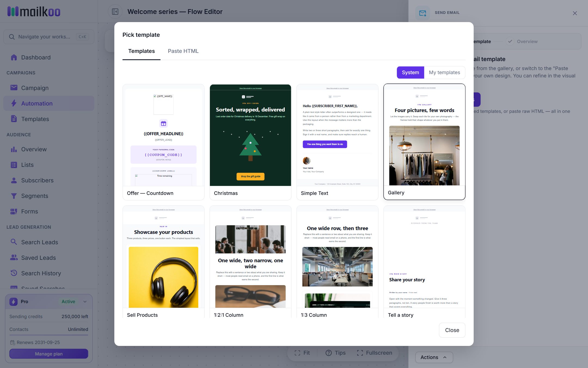Click the Overview bar chart icon

pyautogui.click(x=14, y=149)
